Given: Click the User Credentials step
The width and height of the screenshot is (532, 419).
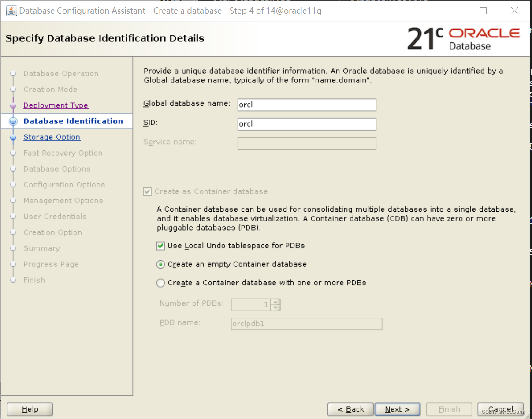Looking at the screenshot, I should tap(55, 217).
